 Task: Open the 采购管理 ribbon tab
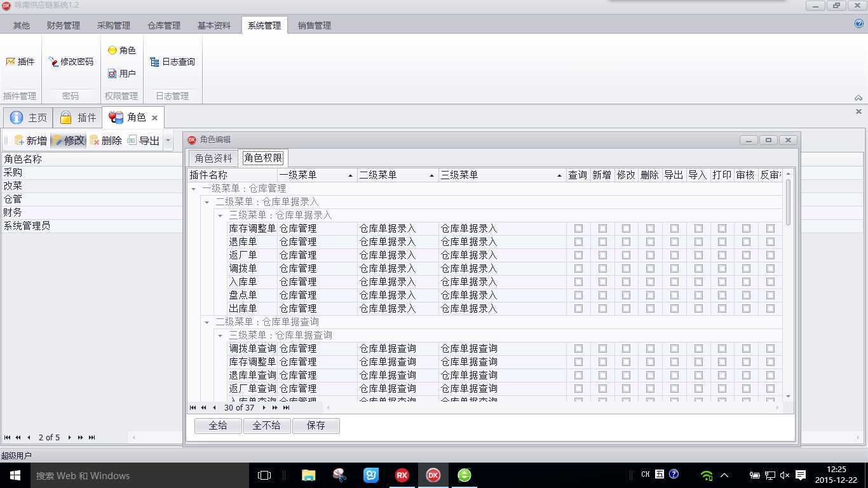click(x=114, y=25)
